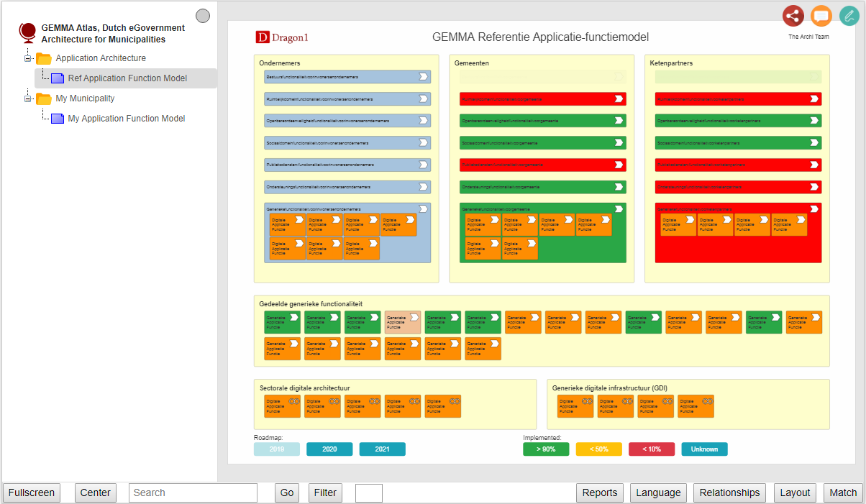Open the Relationships menu

click(729, 492)
